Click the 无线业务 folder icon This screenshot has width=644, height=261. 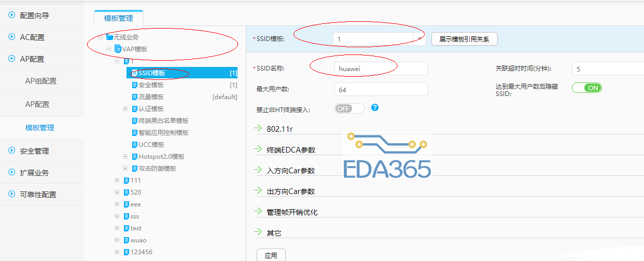pos(109,37)
